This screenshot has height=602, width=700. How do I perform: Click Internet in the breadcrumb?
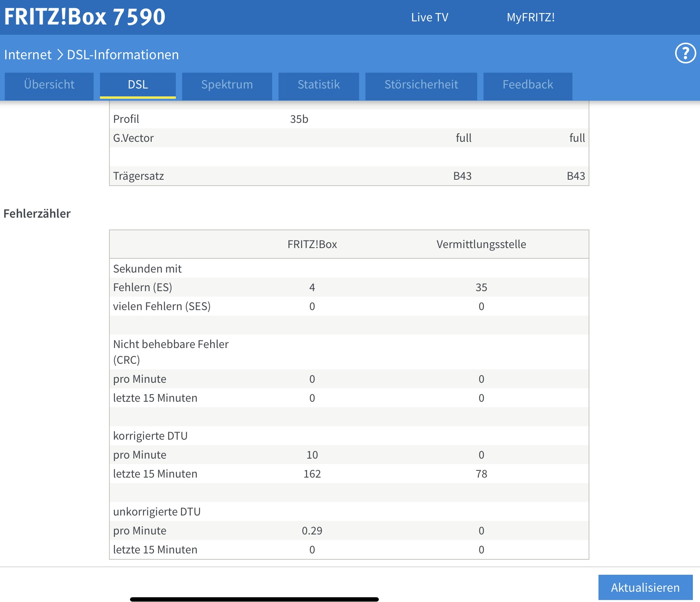coord(28,55)
